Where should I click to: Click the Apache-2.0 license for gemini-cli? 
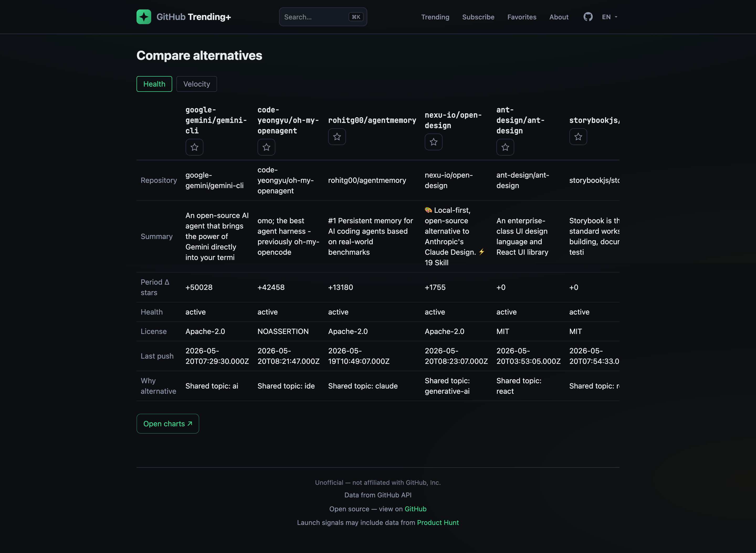pyautogui.click(x=205, y=331)
